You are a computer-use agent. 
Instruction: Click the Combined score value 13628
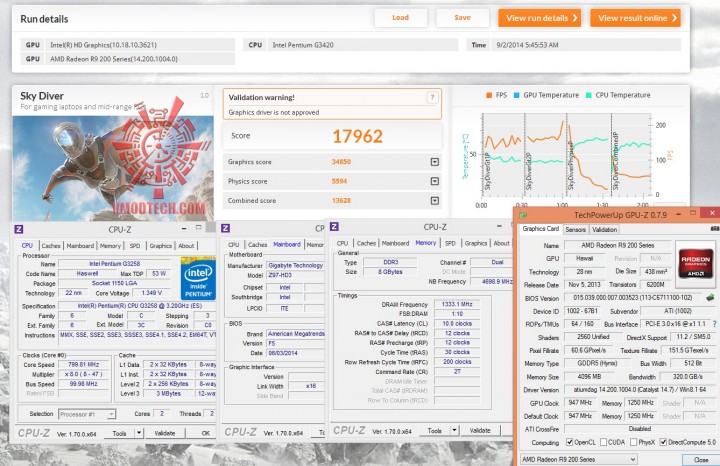tap(341, 201)
